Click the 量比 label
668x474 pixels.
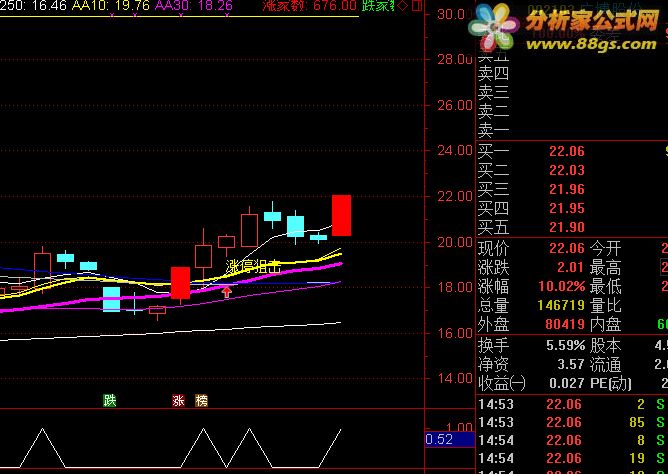pos(605,305)
